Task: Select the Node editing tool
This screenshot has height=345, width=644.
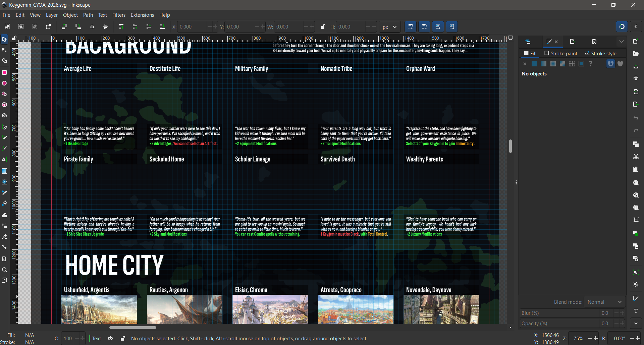Action: 4,50
